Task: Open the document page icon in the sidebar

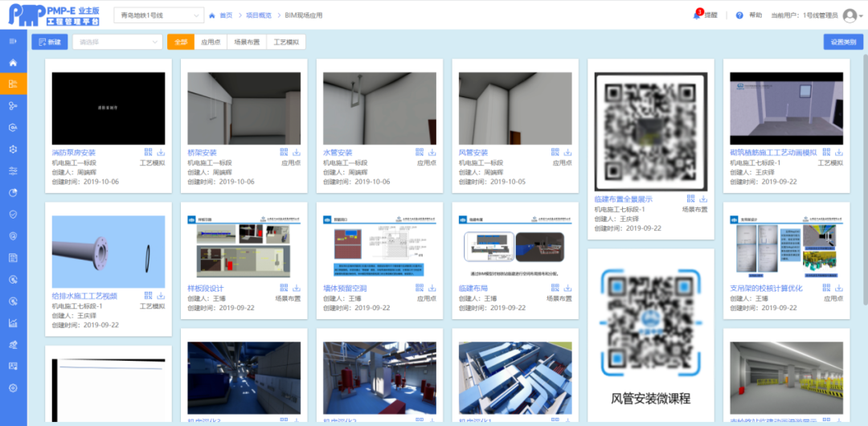Action: coord(13,257)
